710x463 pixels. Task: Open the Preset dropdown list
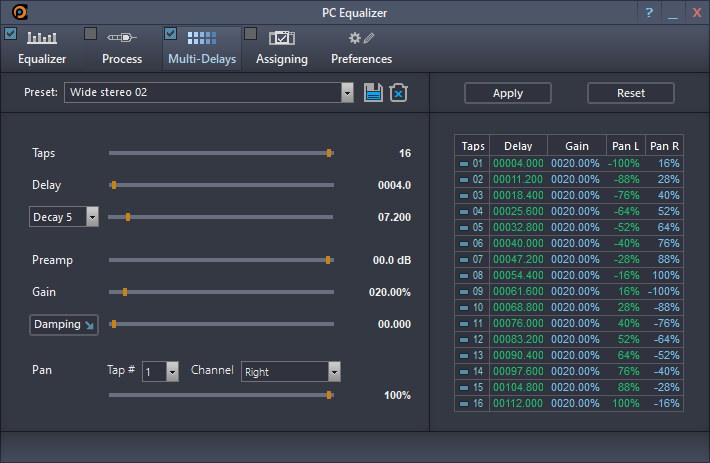pos(347,93)
